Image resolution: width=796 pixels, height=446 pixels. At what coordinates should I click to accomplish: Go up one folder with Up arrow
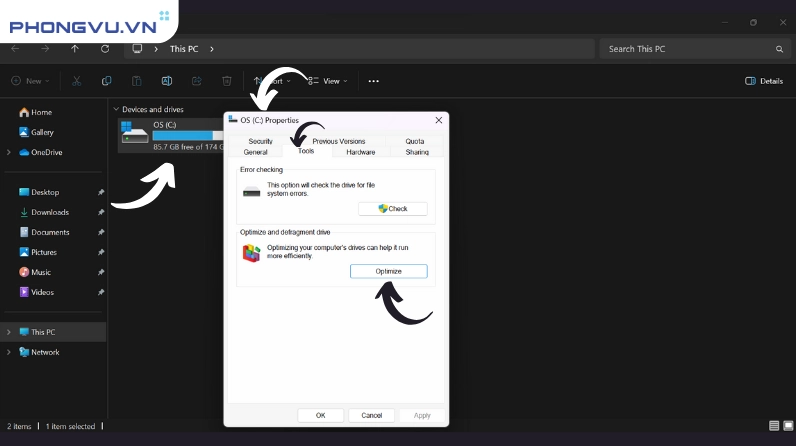(x=75, y=48)
